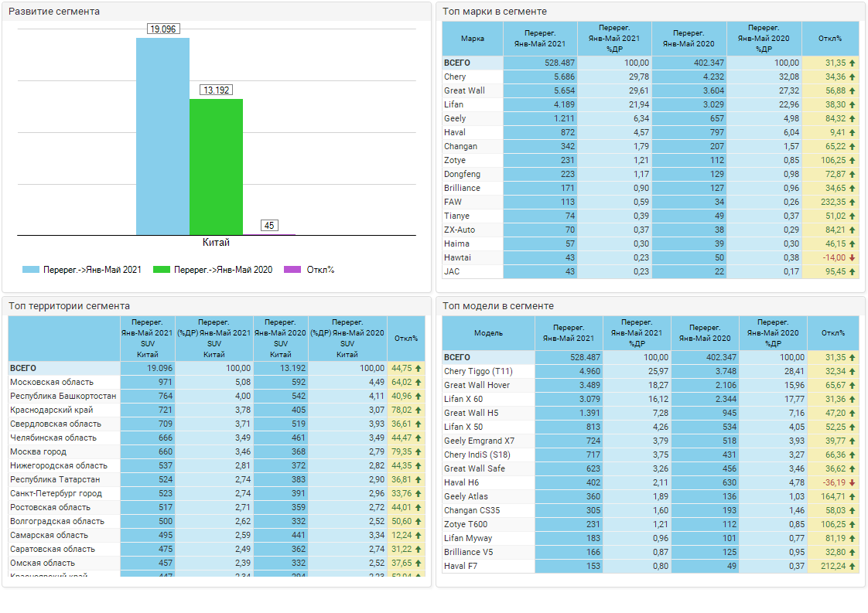Click green up arrow in FAW brand row
Viewport: 868px width, 613px height.
point(852,203)
